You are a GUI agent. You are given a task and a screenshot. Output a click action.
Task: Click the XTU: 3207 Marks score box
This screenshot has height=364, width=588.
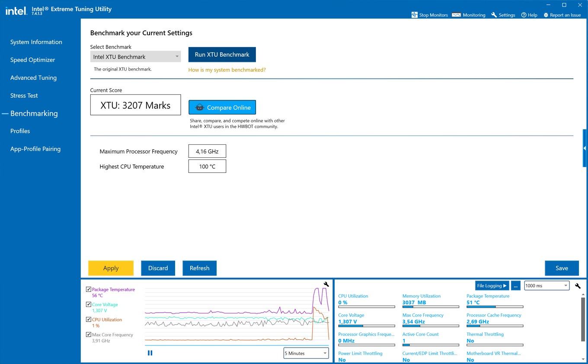tap(135, 105)
